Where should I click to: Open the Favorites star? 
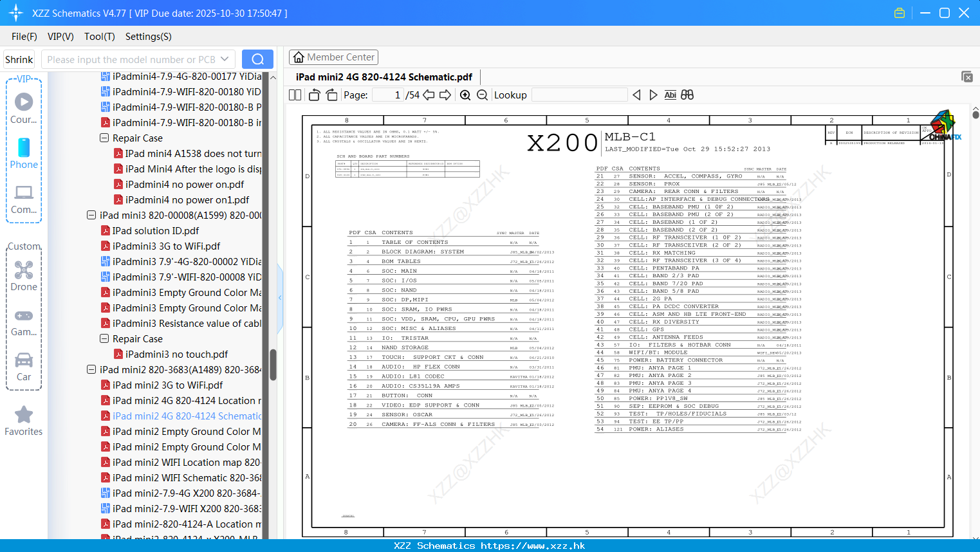[24, 421]
